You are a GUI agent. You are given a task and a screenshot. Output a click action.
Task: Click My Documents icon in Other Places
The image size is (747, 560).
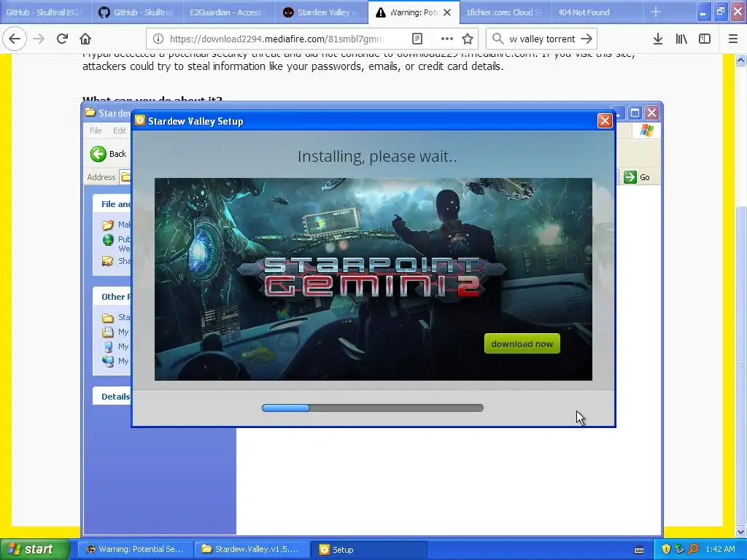coord(108,332)
